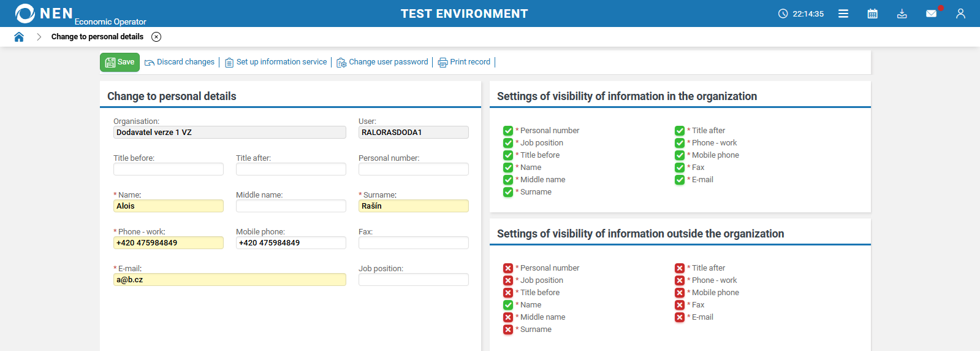Toggle Name visibility in the organization
The width and height of the screenshot is (980, 351).
[508, 168]
